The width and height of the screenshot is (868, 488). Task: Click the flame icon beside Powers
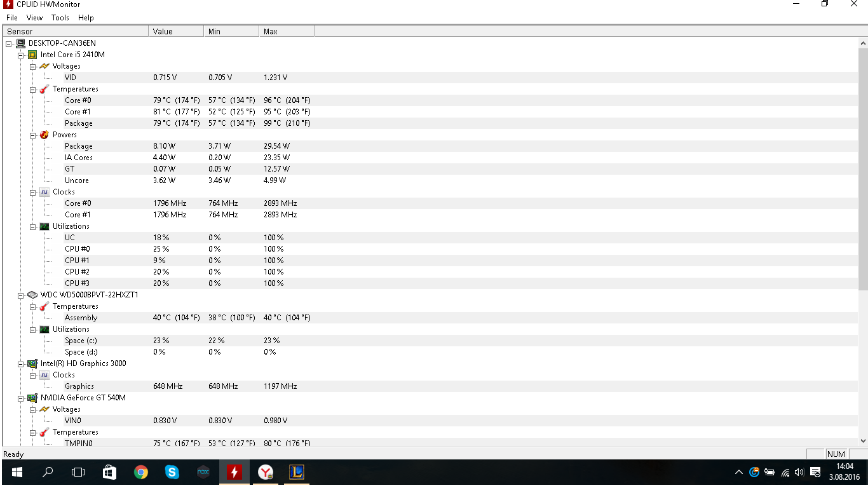44,135
